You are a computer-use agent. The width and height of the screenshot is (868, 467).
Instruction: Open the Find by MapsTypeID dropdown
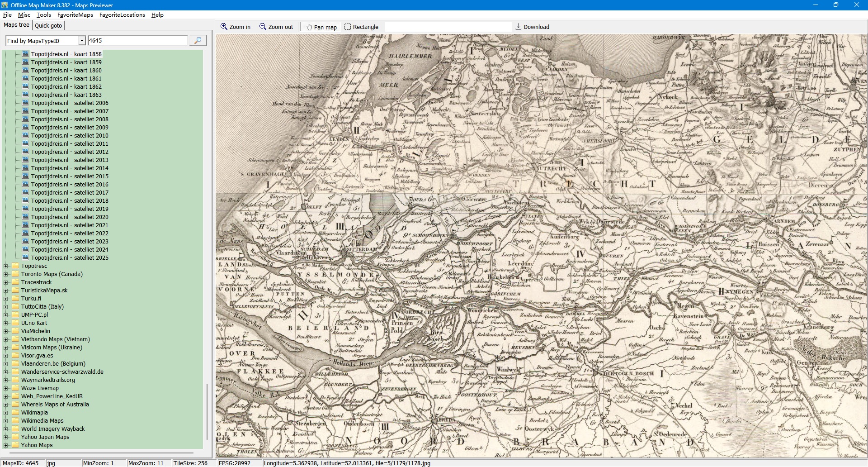click(x=82, y=41)
